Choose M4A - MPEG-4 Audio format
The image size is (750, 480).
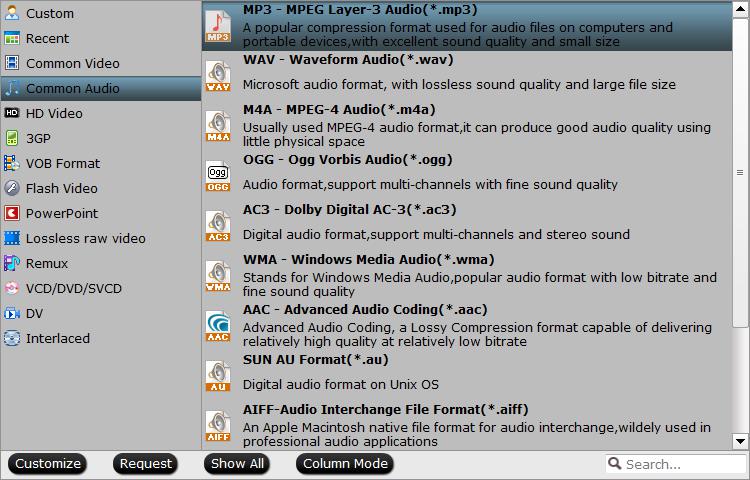[467, 126]
